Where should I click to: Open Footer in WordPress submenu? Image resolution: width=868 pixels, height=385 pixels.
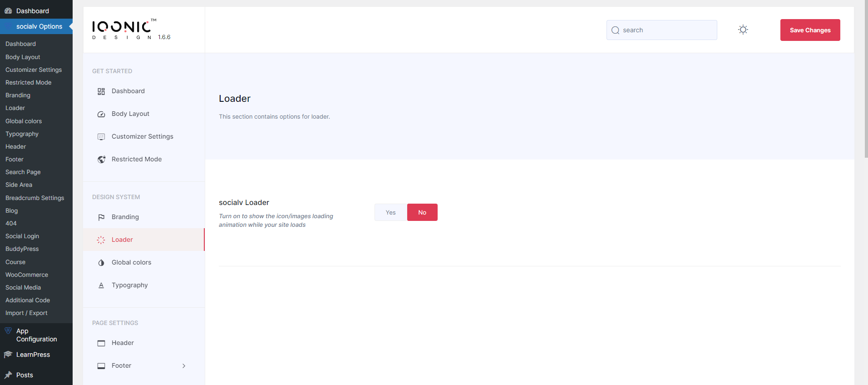[x=15, y=159]
